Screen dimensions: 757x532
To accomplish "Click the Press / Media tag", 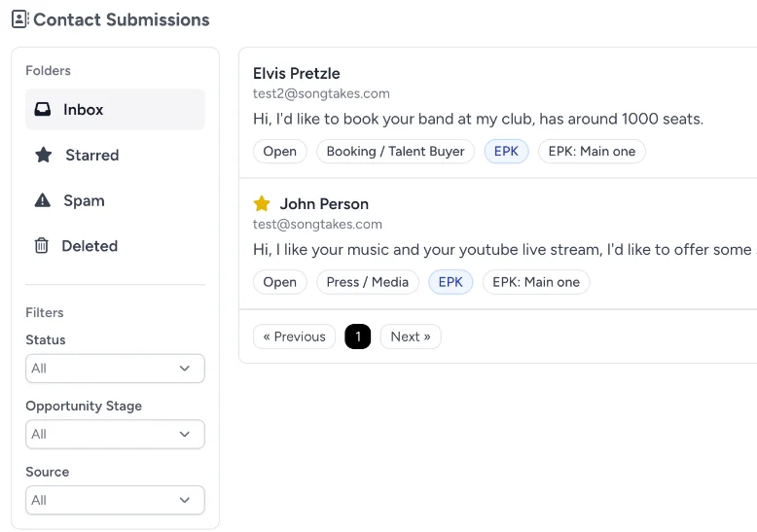I will point(368,283).
